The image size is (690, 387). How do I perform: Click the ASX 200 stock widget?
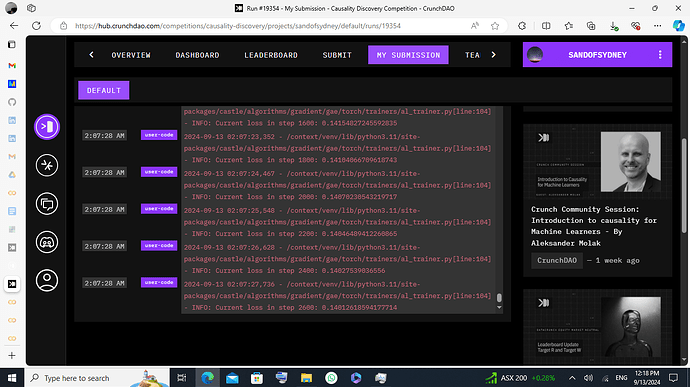click(520, 378)
